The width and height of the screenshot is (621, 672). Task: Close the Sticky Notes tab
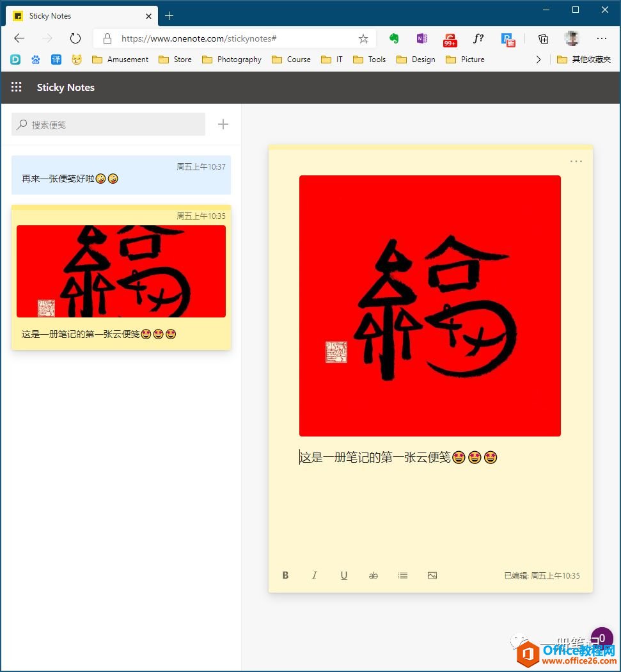(148, 16)
